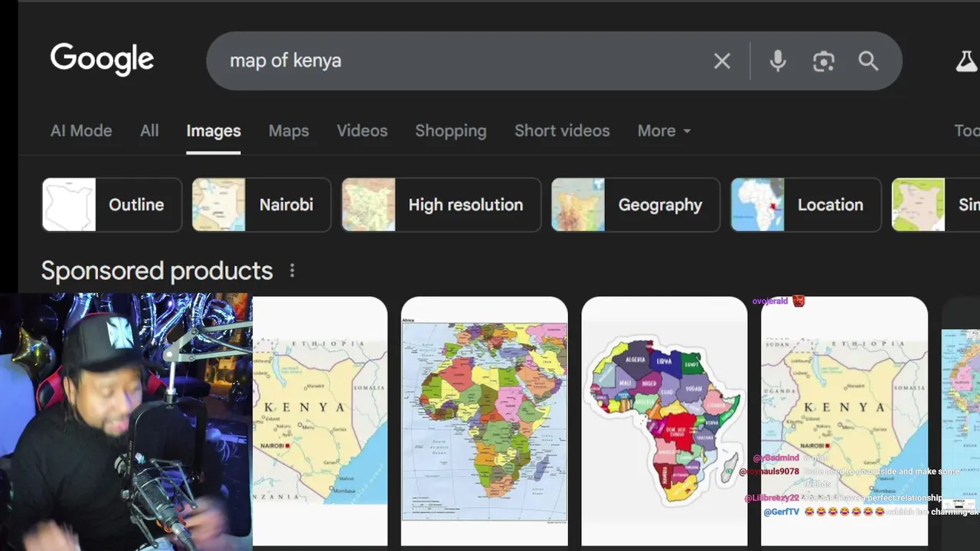Open Sponsored products three-dot options
Viewport: 980px width, 551px height.
292,271
